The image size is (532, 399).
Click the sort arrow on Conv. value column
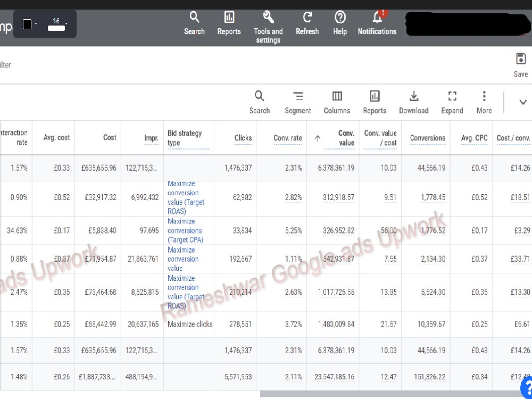[318, 138]
